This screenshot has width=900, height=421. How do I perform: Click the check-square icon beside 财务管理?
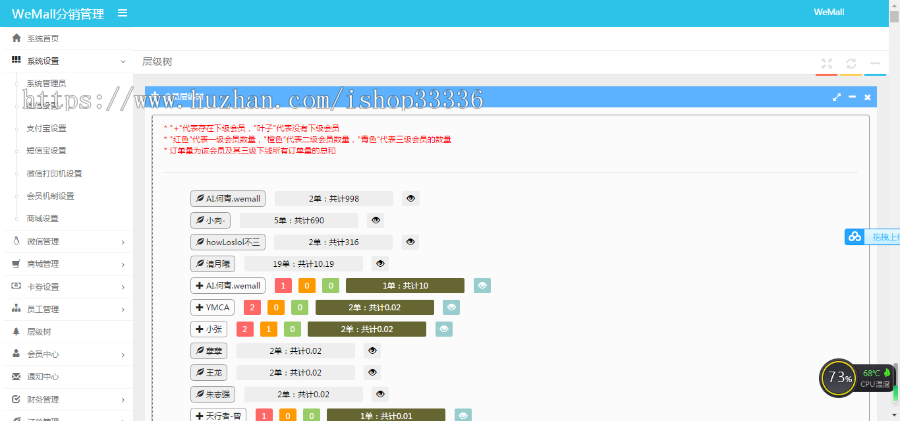click(x=16, y=399)
